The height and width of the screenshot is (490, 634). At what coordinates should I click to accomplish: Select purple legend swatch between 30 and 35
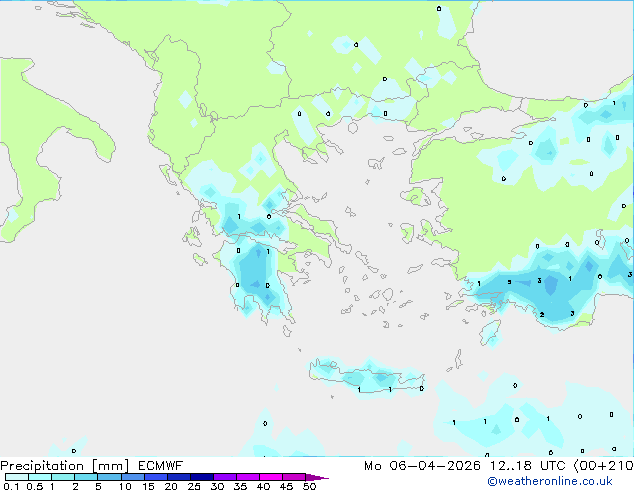click(224, 477)
